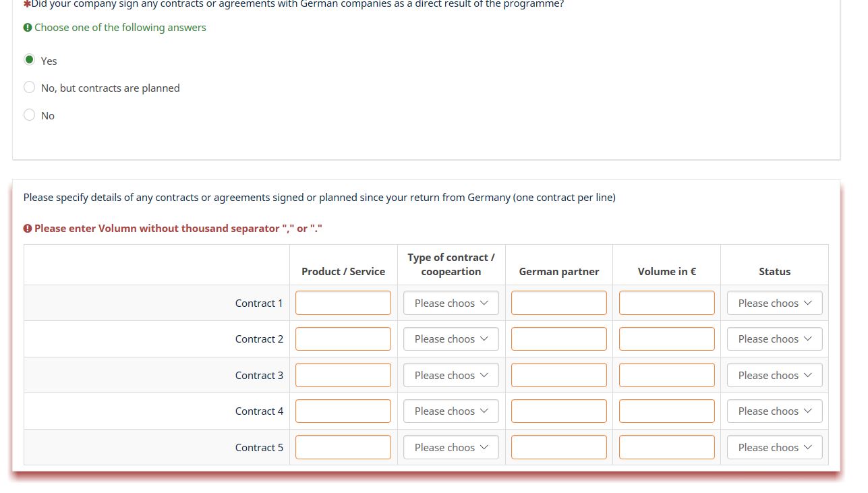Focus Contract 2 Product / Service field

343,339
